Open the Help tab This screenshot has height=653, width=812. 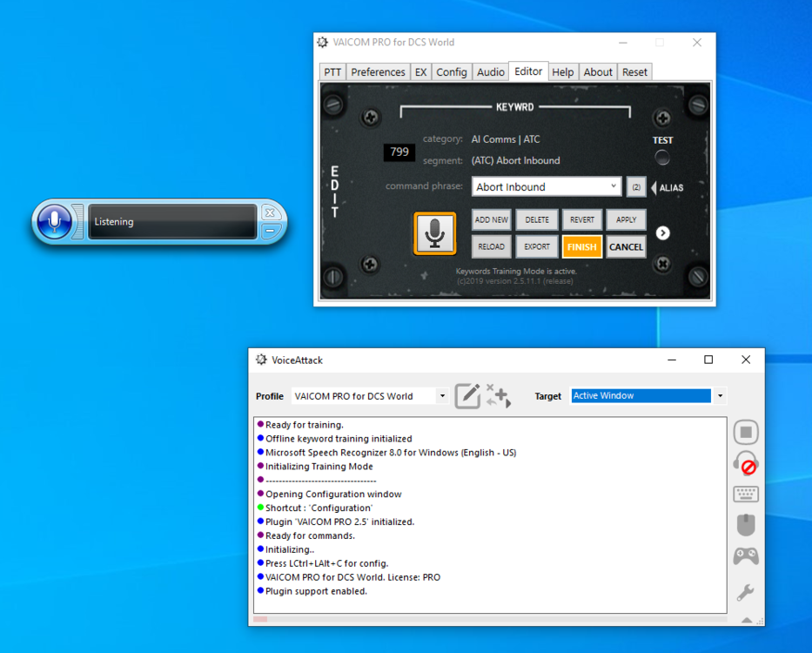pyautogui.click(x=563, y=72)
